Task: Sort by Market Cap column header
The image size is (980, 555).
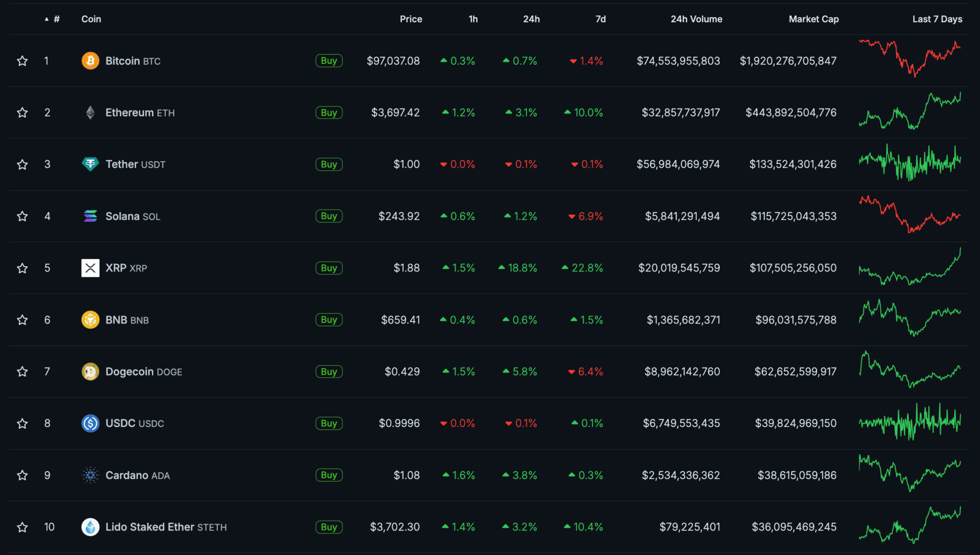Action: (x=813, y=19)
